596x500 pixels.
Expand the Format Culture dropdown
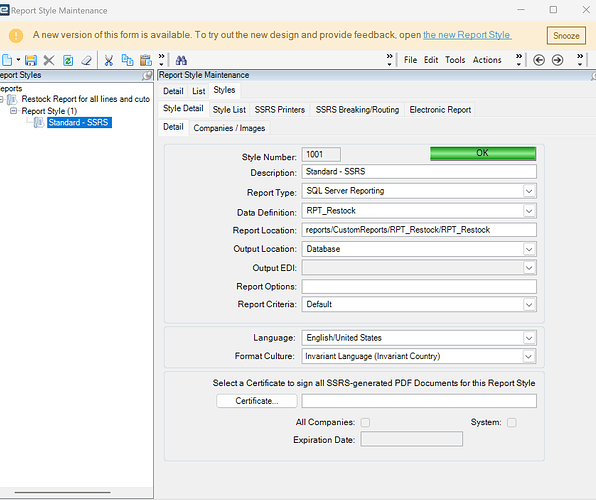click(x=528, y=356)
